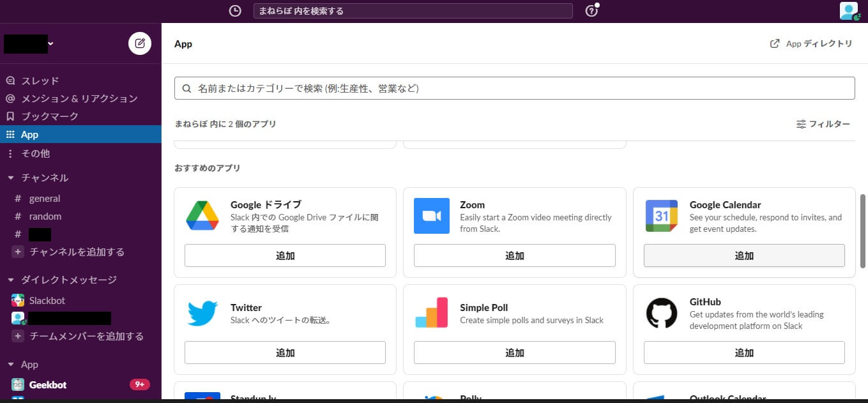Click the GitHub octocat logo
868x403 pixels.
point(661,313)
